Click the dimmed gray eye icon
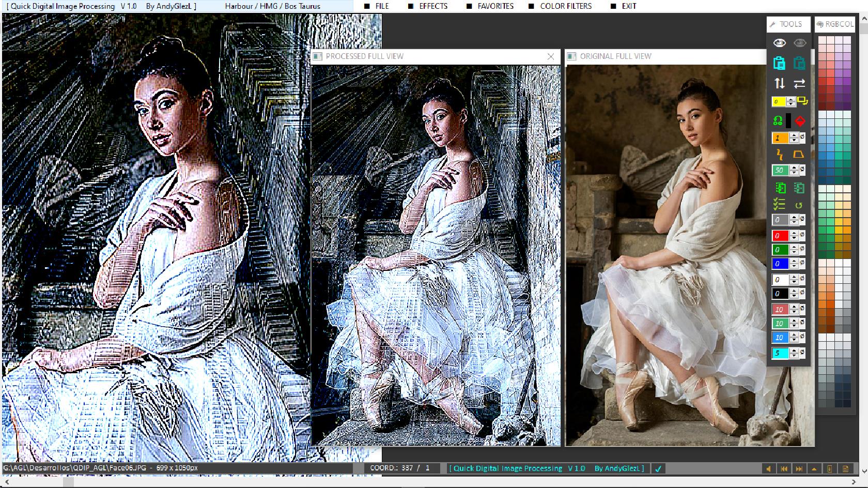The width and height of the screenshot is (868, 488). click(x=799, y=43)
